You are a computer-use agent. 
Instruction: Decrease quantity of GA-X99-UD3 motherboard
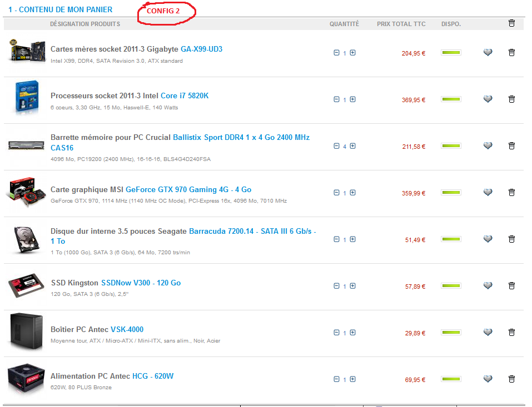[x=336, y=53]
